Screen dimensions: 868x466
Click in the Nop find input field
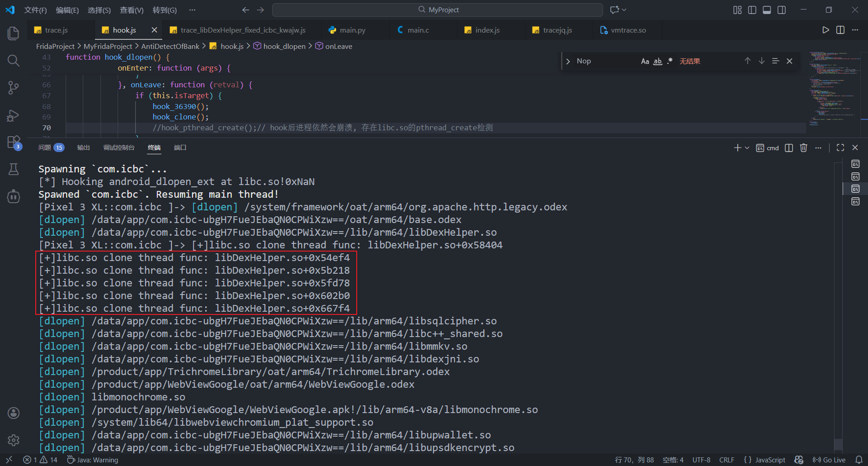coord(606,61)
